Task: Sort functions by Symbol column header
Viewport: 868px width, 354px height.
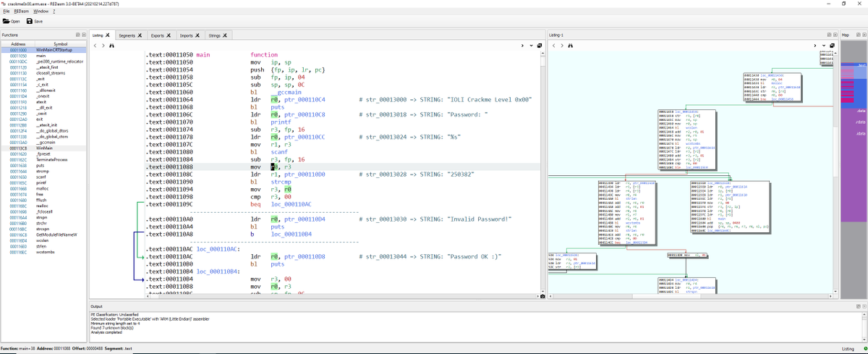Action: pyautogui.click(x=61, y=43)
